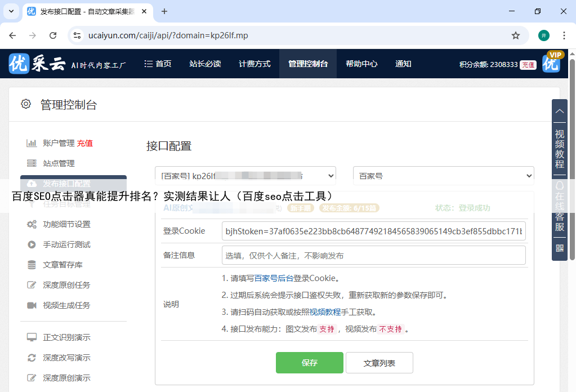Open the tab search chevron button
The width and height of the screenshot is (576, 392).
coord(11,11)
